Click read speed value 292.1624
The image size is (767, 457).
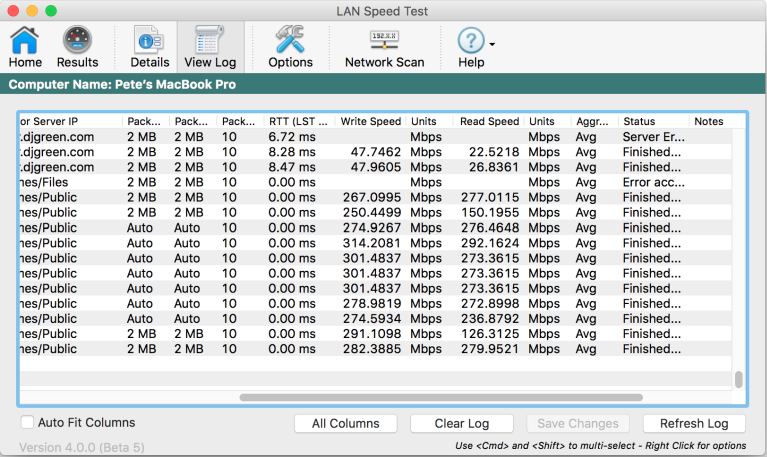click(x=490, y=243)
